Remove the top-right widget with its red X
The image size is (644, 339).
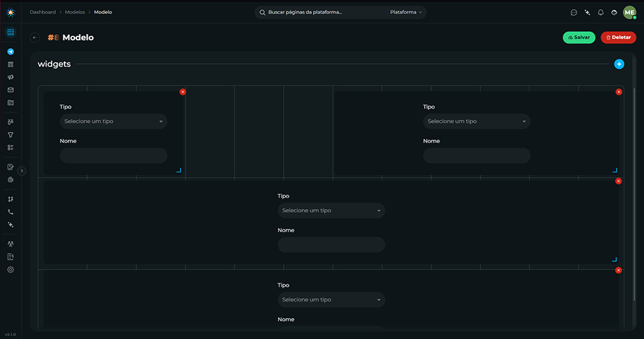(618, 92)
